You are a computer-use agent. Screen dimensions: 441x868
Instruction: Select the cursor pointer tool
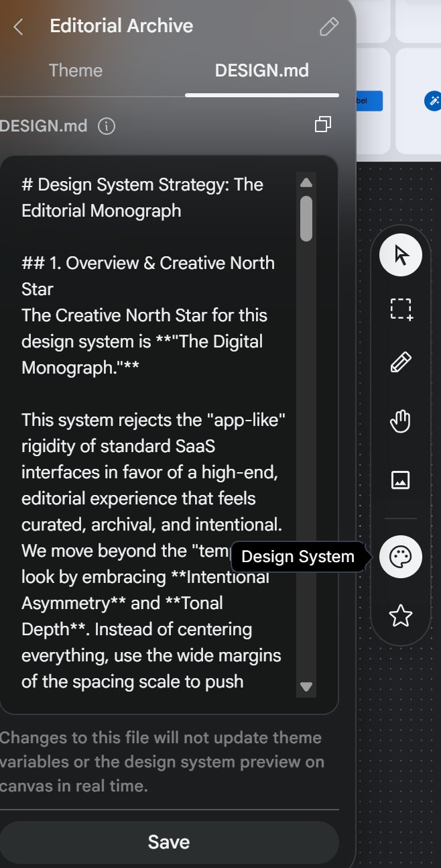pyautogui.click(x=401, y=256)
